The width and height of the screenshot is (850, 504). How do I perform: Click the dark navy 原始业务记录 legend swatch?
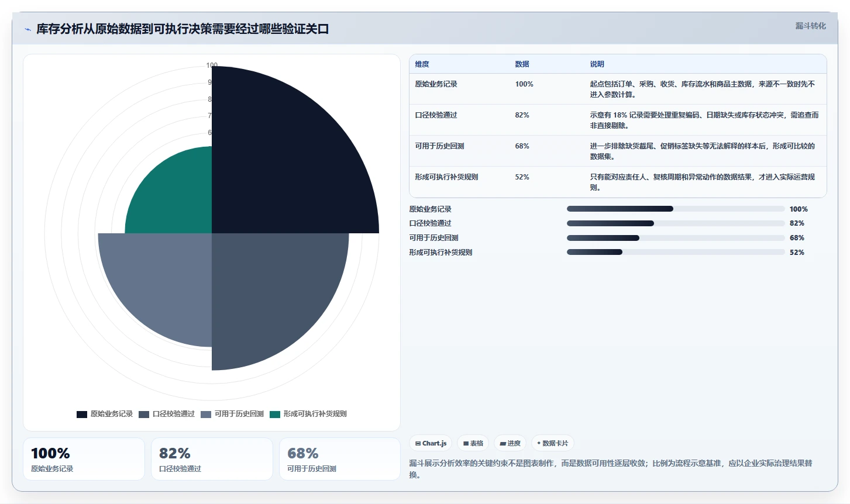coord(82,415)
